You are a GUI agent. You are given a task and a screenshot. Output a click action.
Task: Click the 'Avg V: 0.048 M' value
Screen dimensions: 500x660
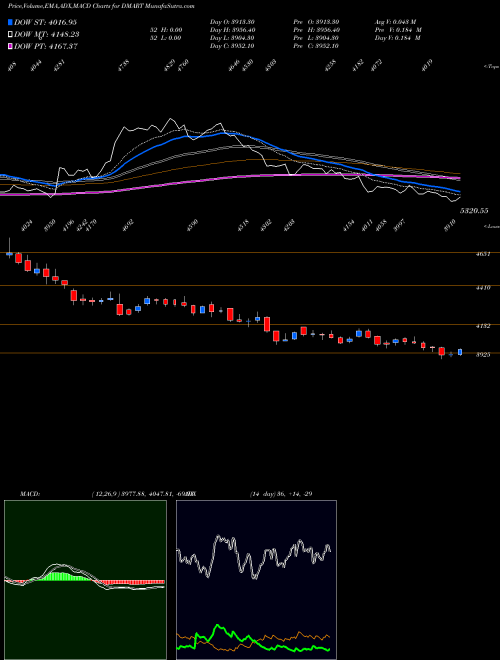tap(395, 22)
